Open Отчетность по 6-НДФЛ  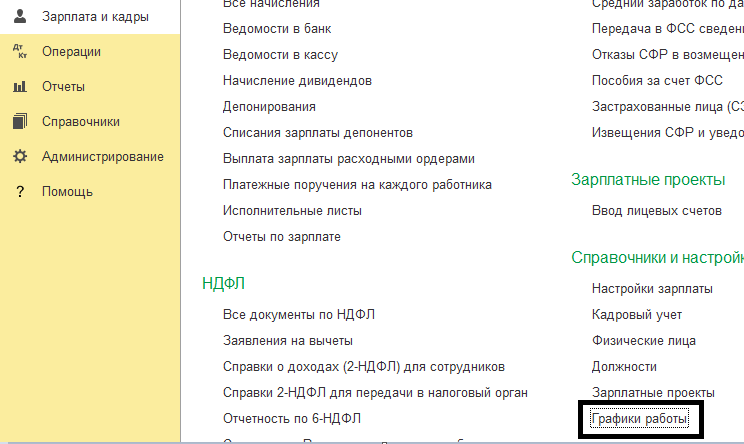291,418
